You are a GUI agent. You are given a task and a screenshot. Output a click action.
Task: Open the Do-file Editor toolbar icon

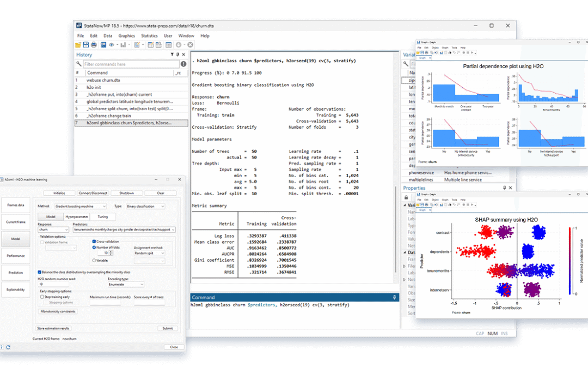click(x=137, y=45)
